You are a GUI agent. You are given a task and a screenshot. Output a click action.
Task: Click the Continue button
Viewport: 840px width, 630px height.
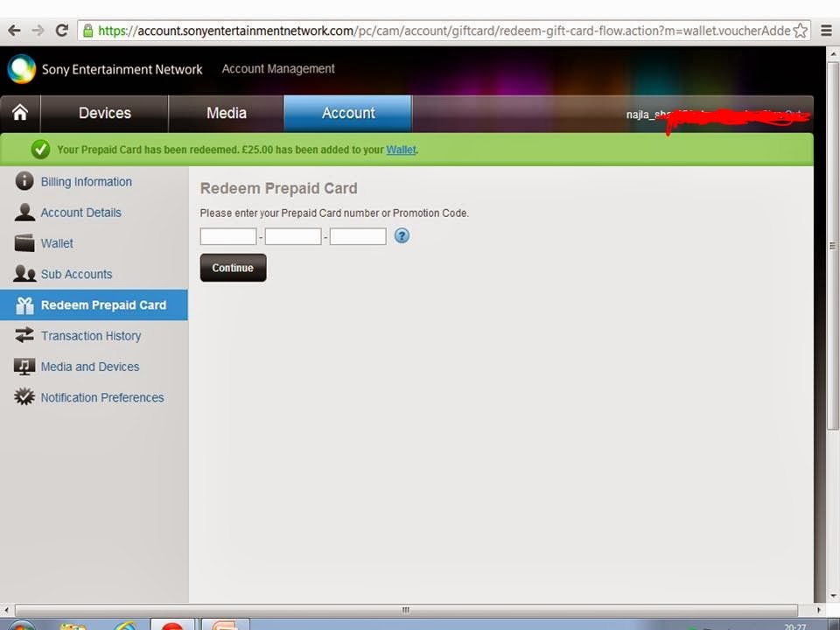coord(233,268)
